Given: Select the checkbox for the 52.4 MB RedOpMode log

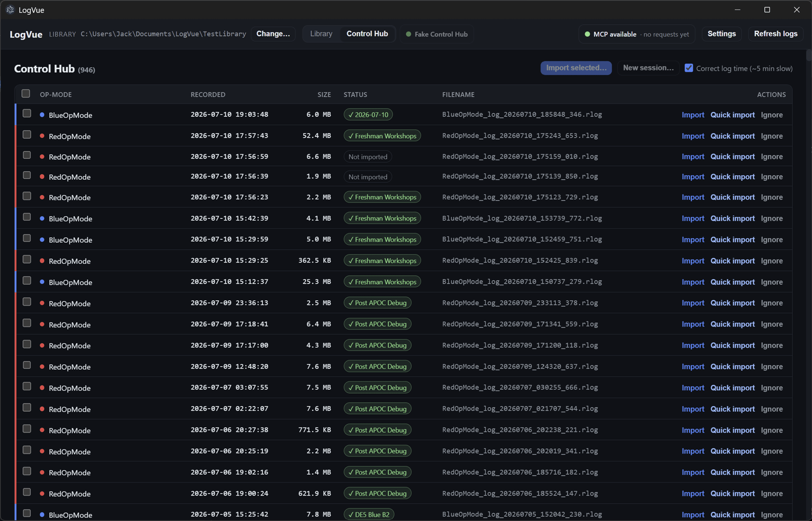Looking at the screenshot, I should pyautogui.click(x=27, y=135).
